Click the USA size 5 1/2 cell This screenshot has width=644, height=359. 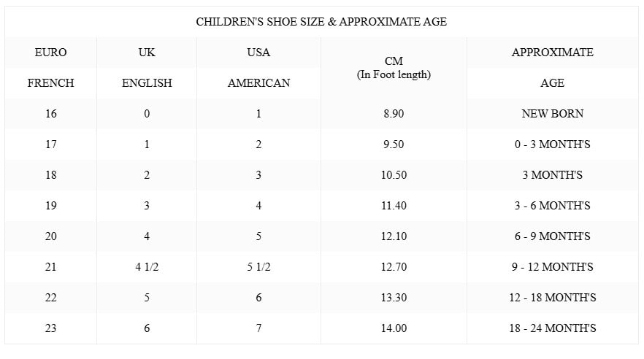pyautogui.click(x=258, y=267)
